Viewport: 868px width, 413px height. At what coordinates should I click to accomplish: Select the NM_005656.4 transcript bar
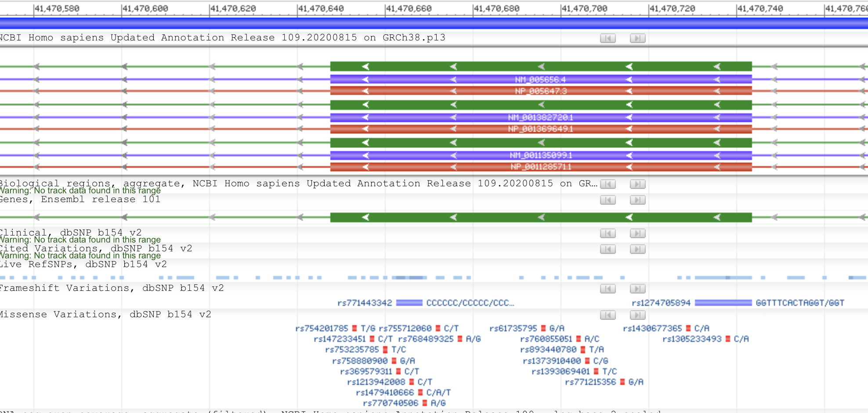pyautogui.click(x=540, y=80)
